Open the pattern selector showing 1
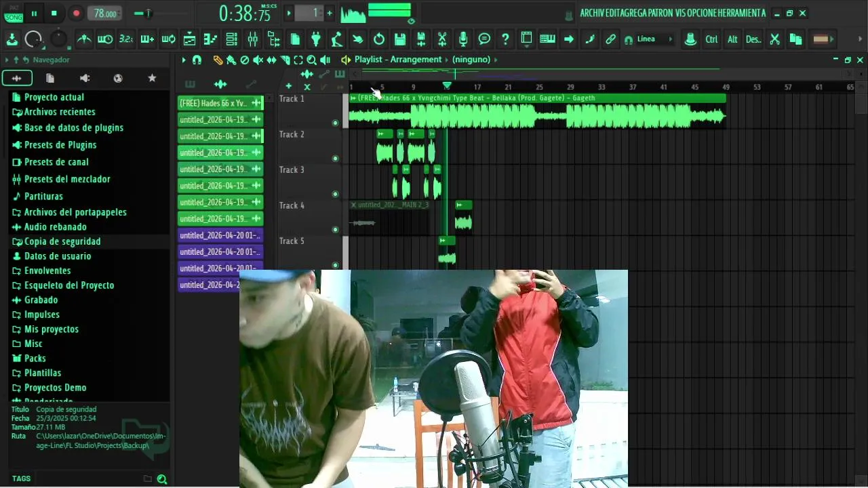868x488 pixels. (311, 13)
